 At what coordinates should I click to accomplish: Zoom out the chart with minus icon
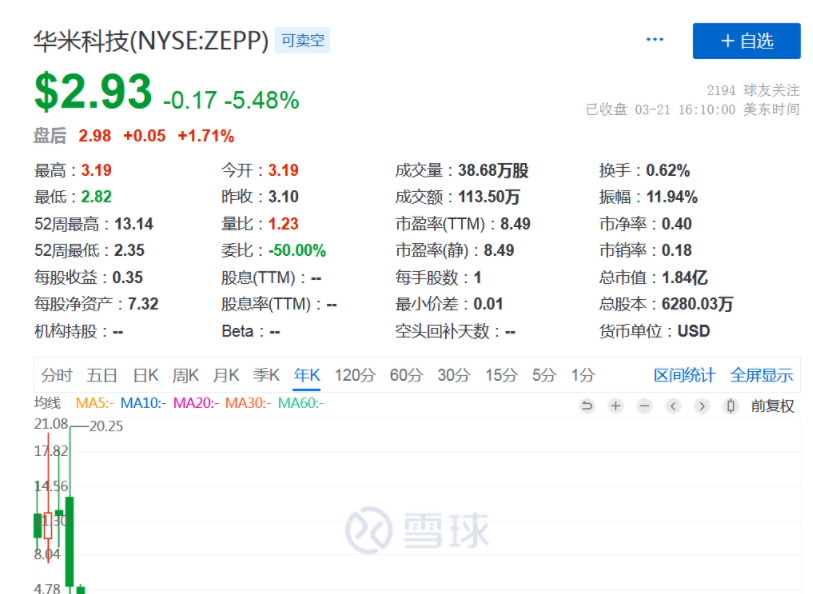coord(644,406)
